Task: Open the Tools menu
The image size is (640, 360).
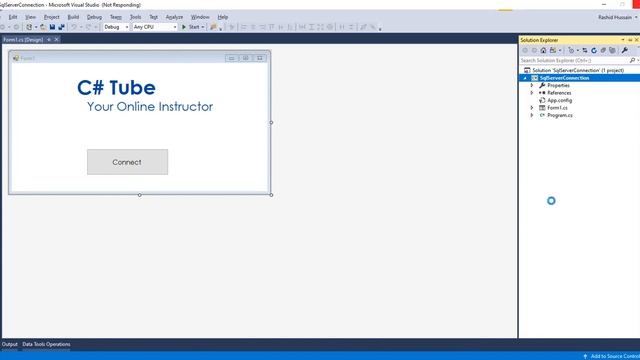Action: [x=135, y=17]
